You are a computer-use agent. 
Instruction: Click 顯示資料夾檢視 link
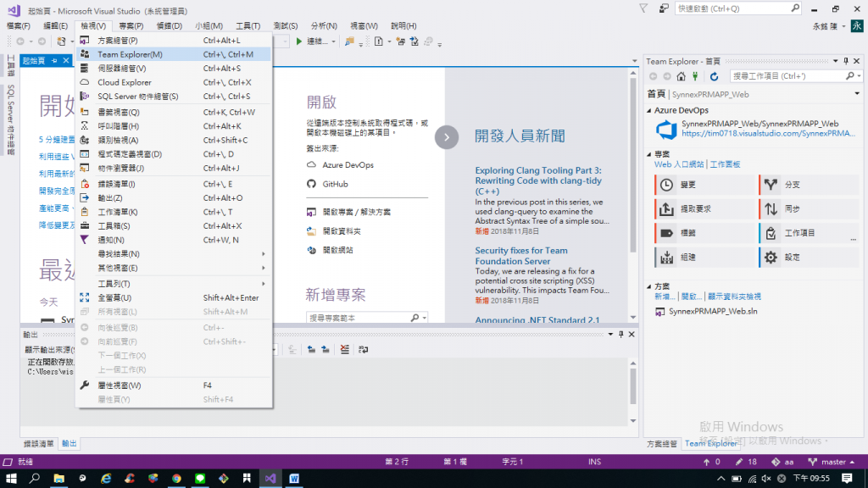tap(734, 297)
